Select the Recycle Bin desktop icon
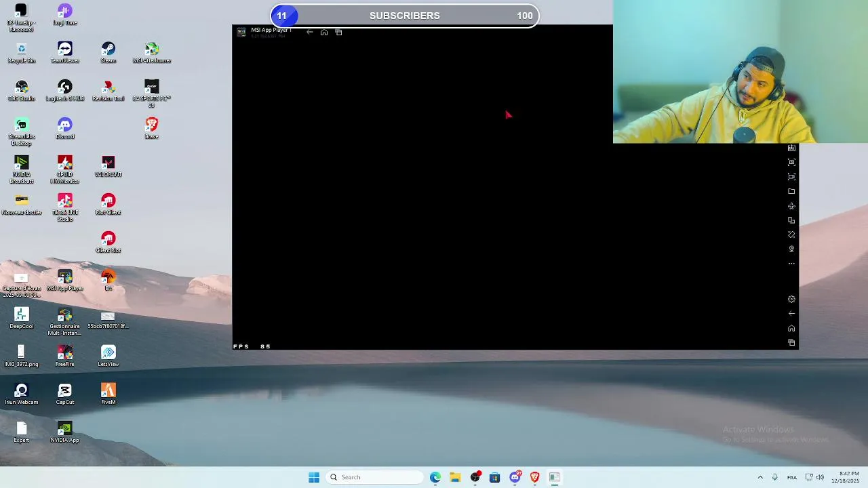The height and width of the screenshot is (488, 868). 22,53
